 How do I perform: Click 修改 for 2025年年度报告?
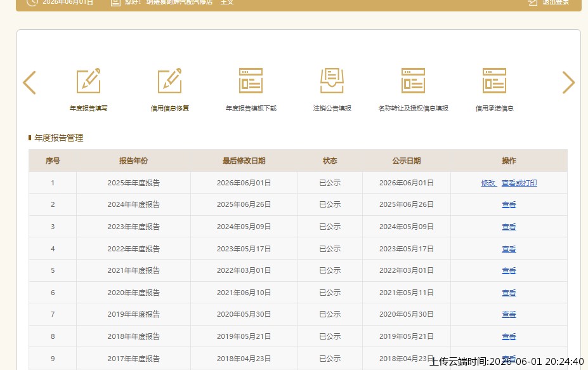coord(488,183)
